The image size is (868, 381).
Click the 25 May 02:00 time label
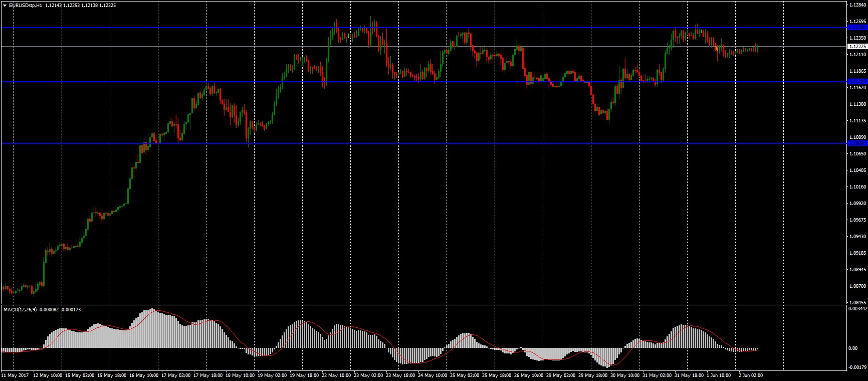coord(465,375)
